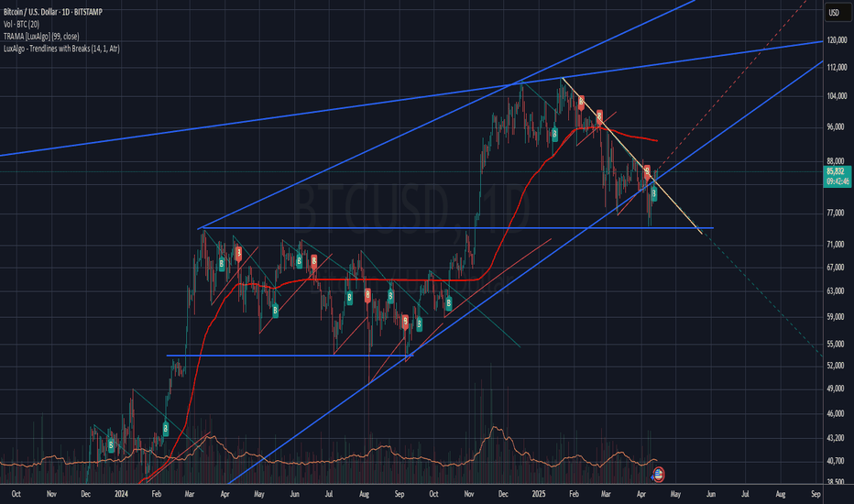Open the US economic event flag icon

click(658, 474)
